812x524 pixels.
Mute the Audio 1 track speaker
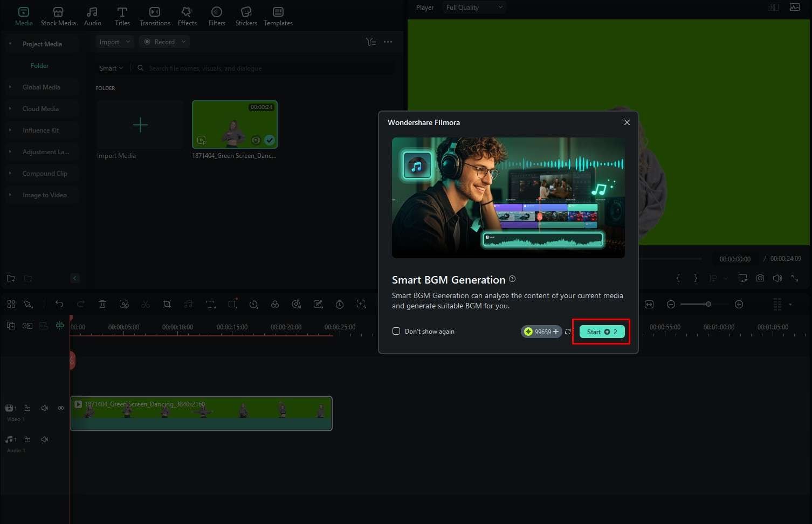pyautogui.click(x=45, y=439)
